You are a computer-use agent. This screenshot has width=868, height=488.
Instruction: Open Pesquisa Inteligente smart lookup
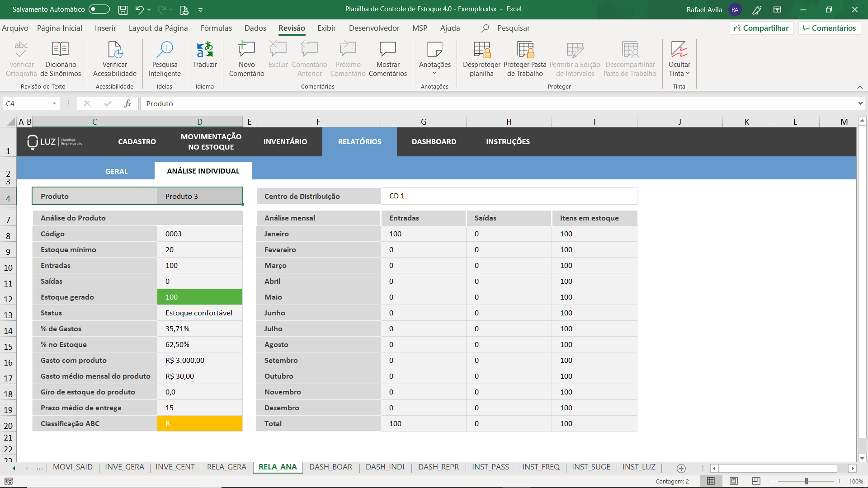tap(165, 50)
